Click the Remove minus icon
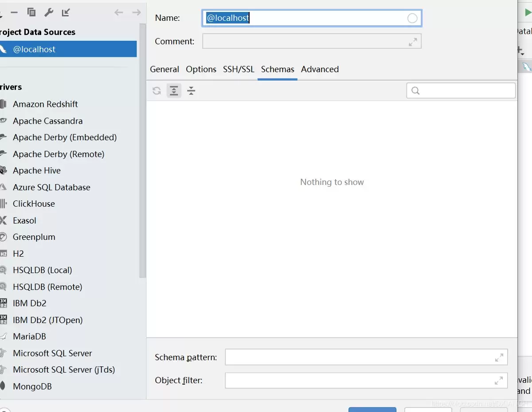 tap(14, 12)
